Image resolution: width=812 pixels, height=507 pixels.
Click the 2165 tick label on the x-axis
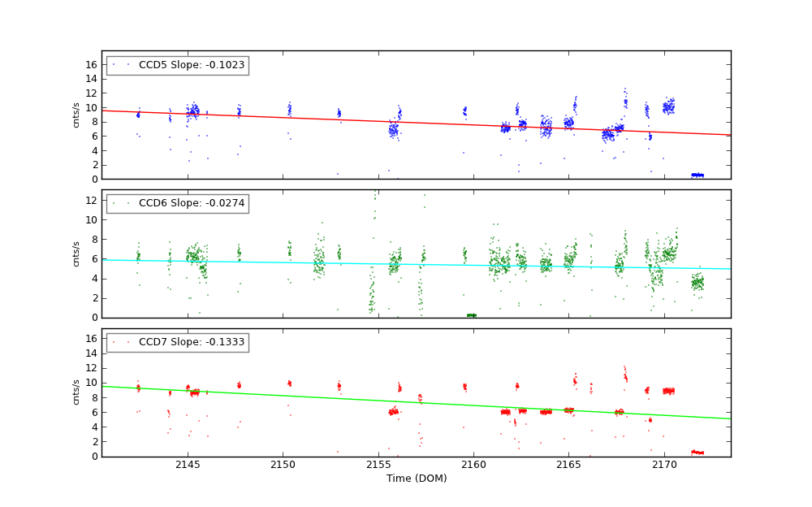click(568, 466)
